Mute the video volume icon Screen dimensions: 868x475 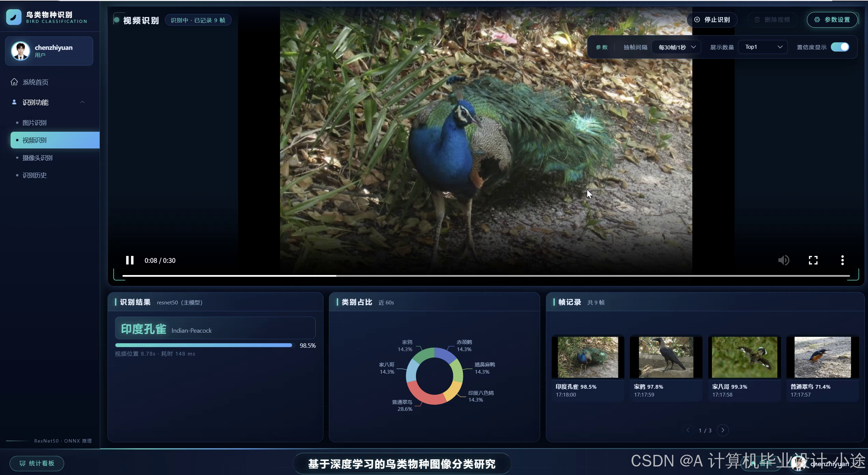(x=783, y=260)
